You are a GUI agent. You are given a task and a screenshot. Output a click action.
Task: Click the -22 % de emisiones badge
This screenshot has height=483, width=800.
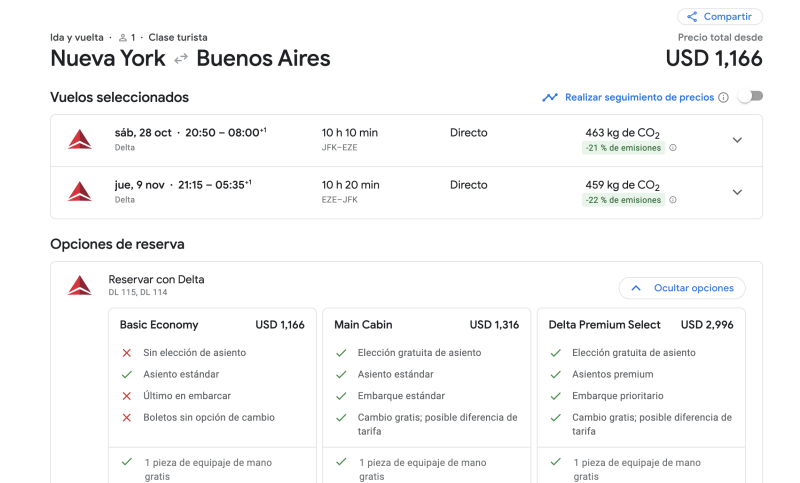coord(623,200)
